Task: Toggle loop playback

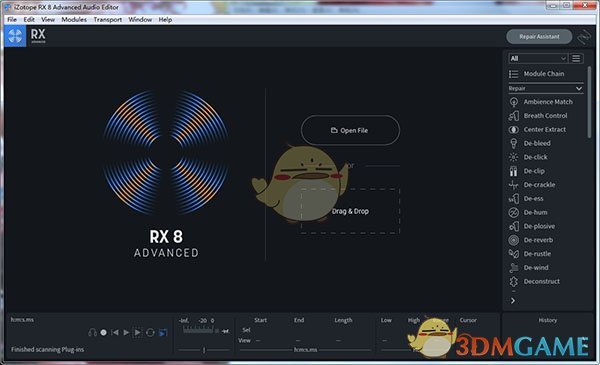Action: 150,332
